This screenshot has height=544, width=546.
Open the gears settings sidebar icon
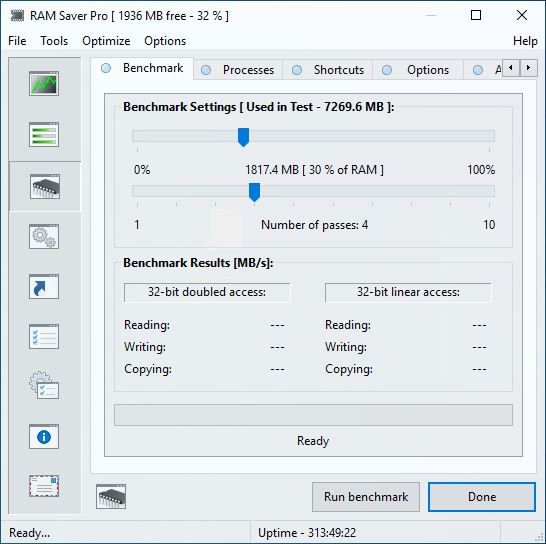coord(44,236)
